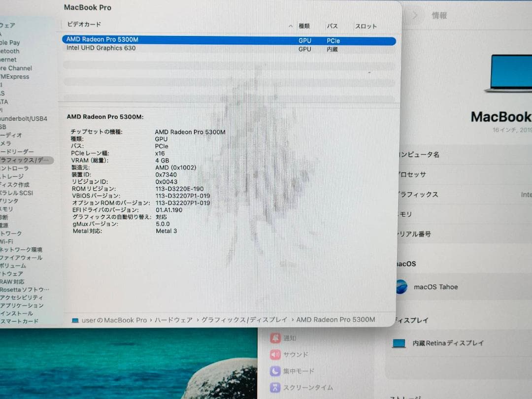Click 内蔵Retinaディスプレイ label
This screenshot has height=399, width=532.
click(x=448, y=343)
